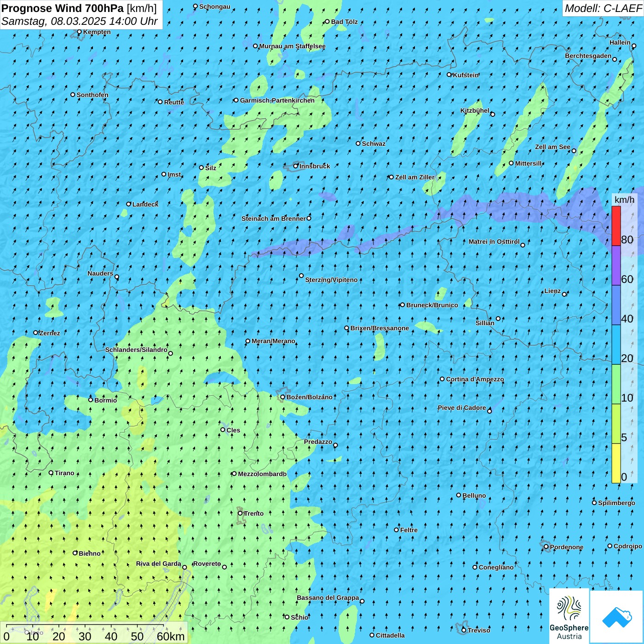Click the Zell am Ziller label

[x=414, y=177]
